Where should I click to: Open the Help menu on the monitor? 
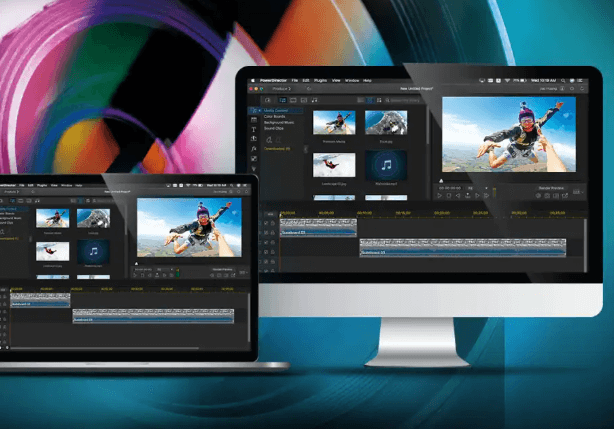[x=367, y=81]
